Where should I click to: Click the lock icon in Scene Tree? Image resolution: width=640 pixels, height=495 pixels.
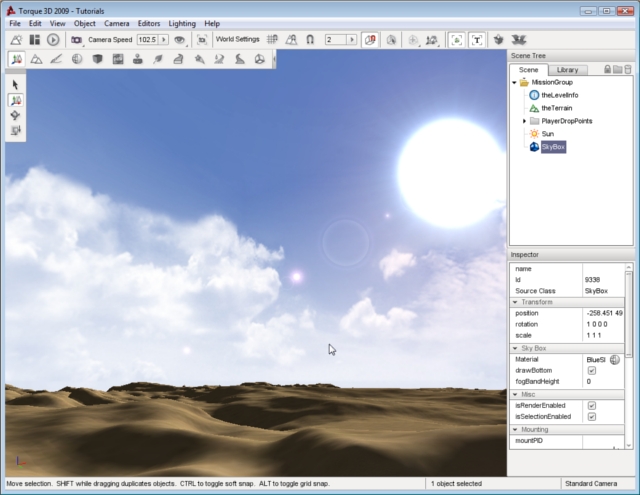click(x=606, y=69)
